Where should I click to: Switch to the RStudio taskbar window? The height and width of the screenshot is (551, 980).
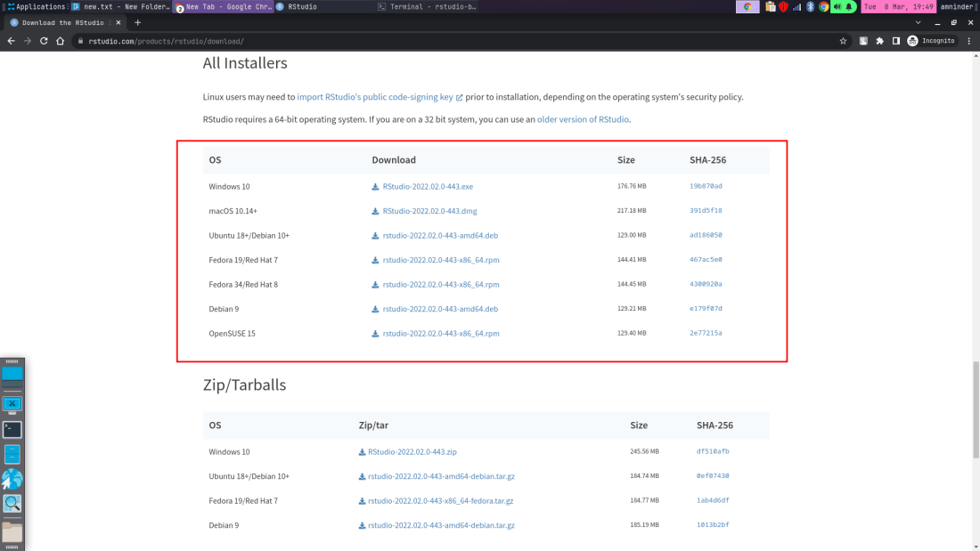tap(323, 7)
